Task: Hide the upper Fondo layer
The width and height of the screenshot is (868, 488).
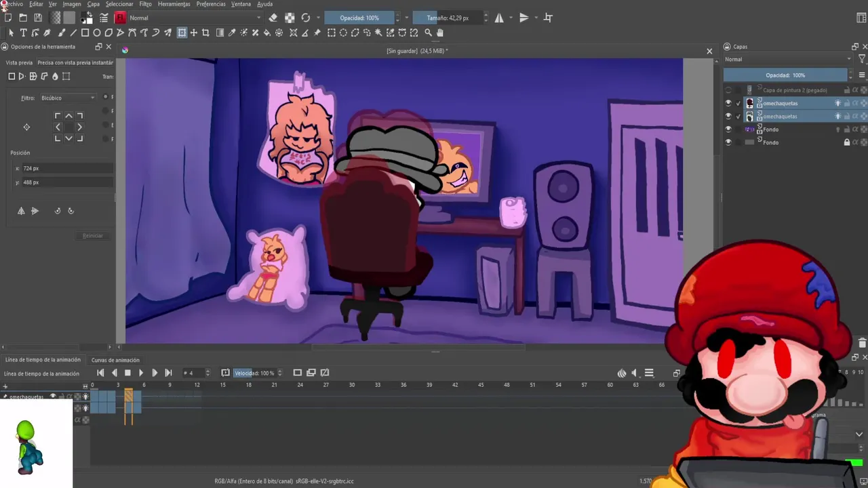Action: pos(728,129)
